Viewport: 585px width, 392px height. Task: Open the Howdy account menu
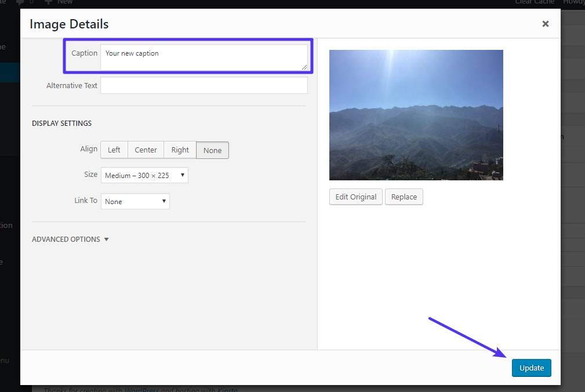(x=573, y=2)
